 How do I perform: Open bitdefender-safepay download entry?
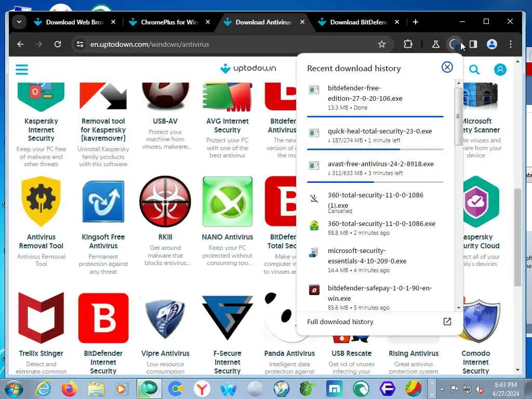point(375,298)
